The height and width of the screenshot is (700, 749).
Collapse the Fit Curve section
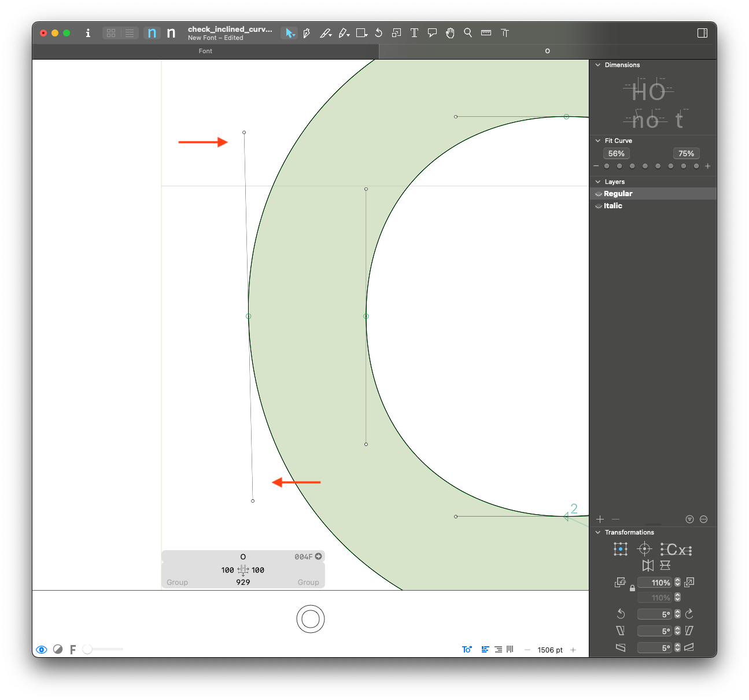coord(598,141)
